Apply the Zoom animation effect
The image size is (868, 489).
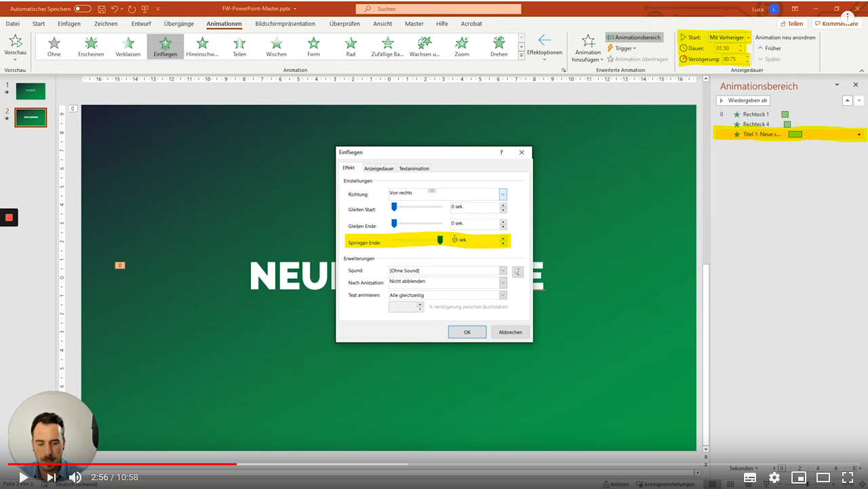[x=462, y=47]
